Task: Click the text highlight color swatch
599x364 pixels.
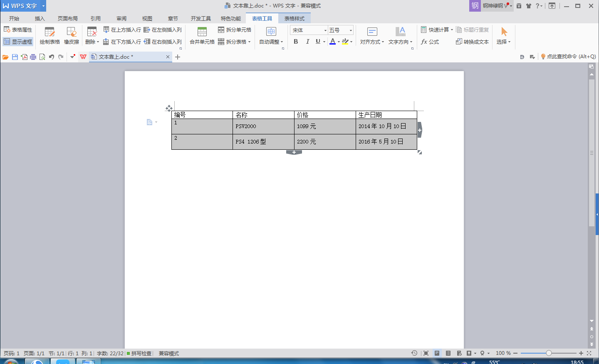Action: 345,42
